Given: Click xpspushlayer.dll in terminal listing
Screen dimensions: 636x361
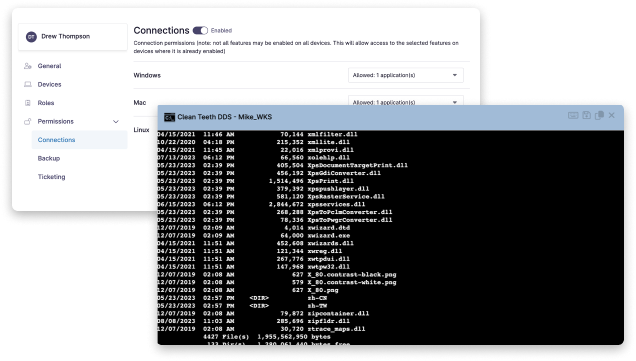Looking at the screenshot, I should pos(338,189).
